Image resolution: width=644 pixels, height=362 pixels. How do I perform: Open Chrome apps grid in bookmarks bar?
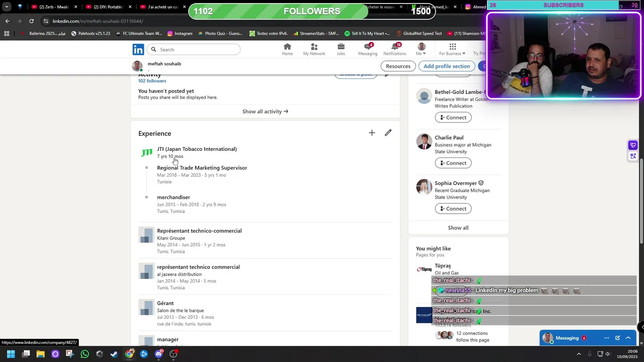pyautogui.click(x=7, y=34)
